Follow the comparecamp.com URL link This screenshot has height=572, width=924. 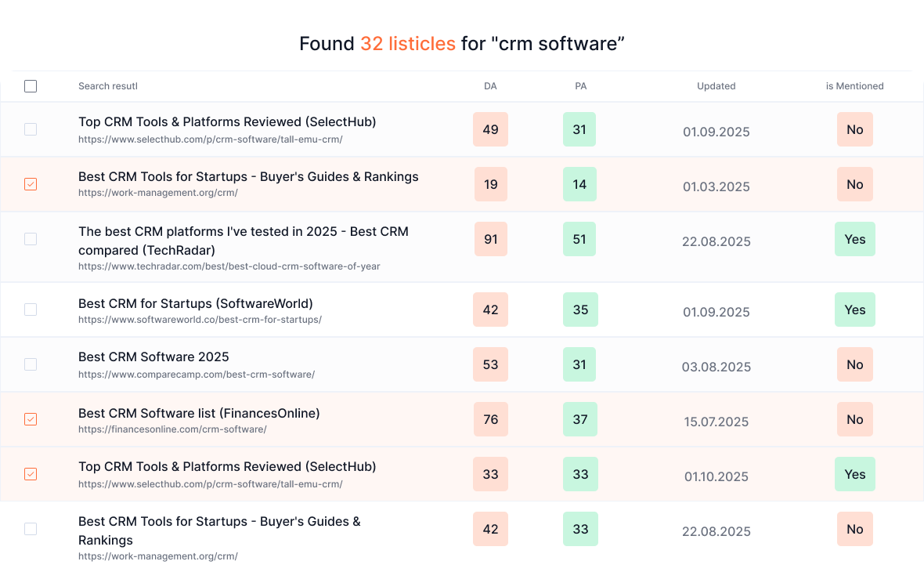(x=197, y=375)
